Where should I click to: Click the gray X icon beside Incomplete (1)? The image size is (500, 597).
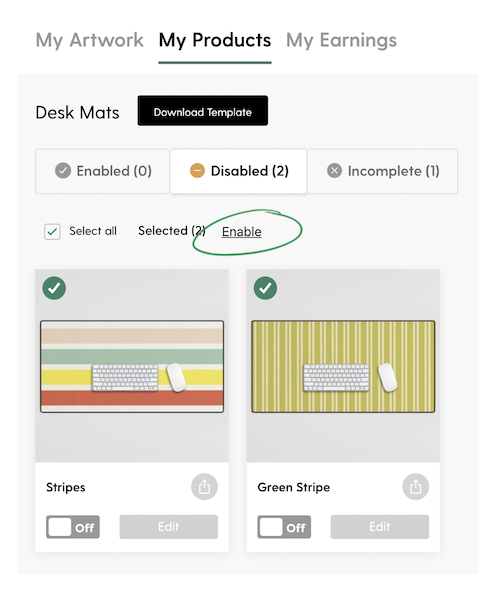(334, 171)
